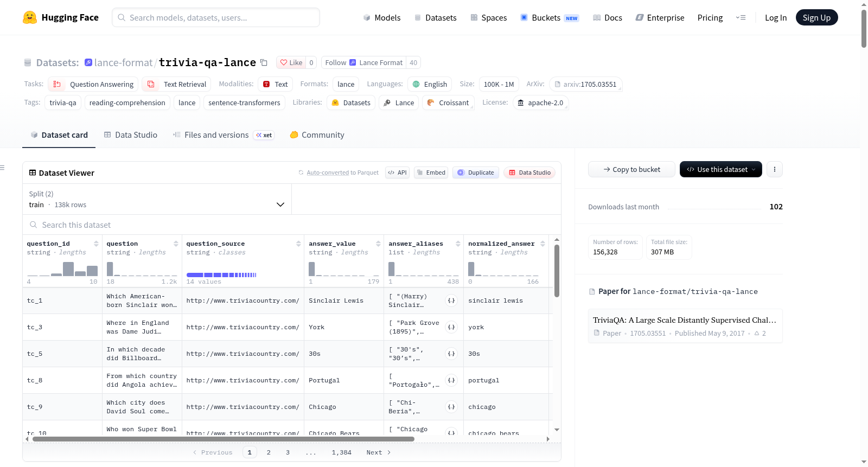Expand answer_aliases cell for row tc_1
The width and height of the screenshot is (868, 467).
(451, 300)
